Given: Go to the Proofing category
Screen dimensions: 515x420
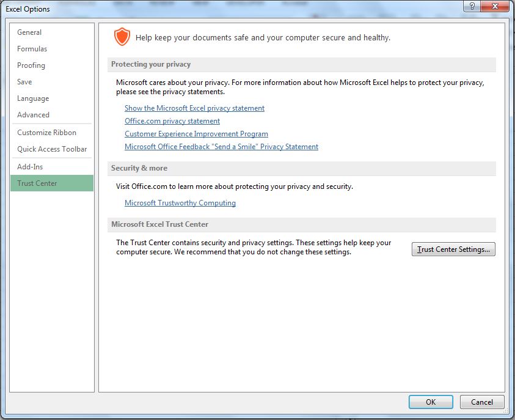Looking at the screenshot, I should tap(31, 65).
